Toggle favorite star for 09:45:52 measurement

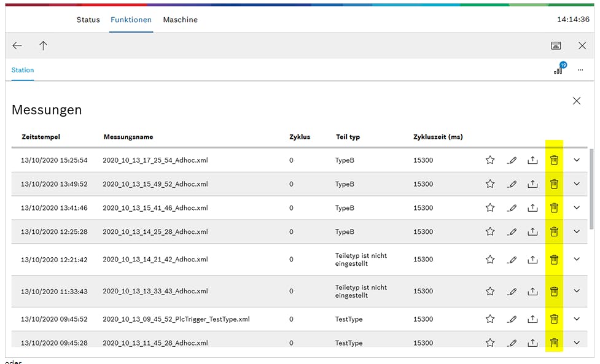[x=490, y=319]
